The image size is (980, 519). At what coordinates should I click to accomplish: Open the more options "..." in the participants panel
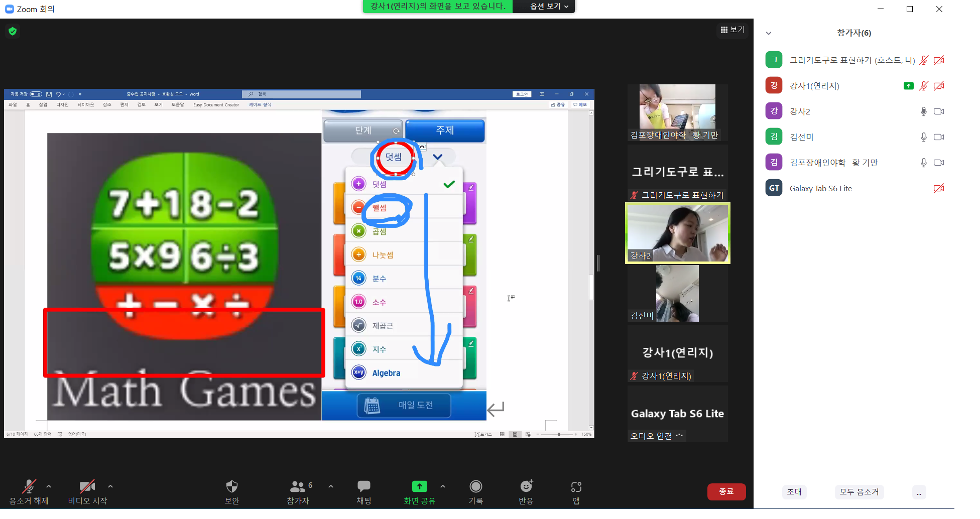tap(919, 492)
